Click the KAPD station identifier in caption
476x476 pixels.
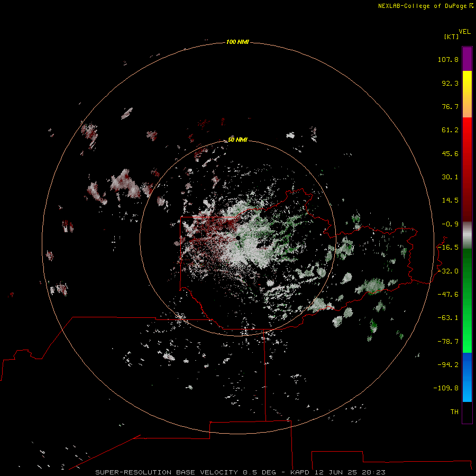300,472
